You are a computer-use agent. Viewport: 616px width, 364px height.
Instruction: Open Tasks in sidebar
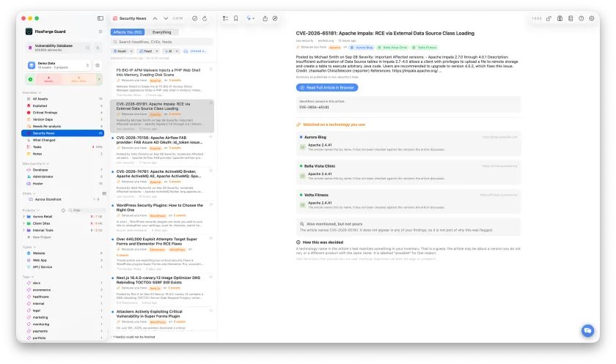point(63,146)
